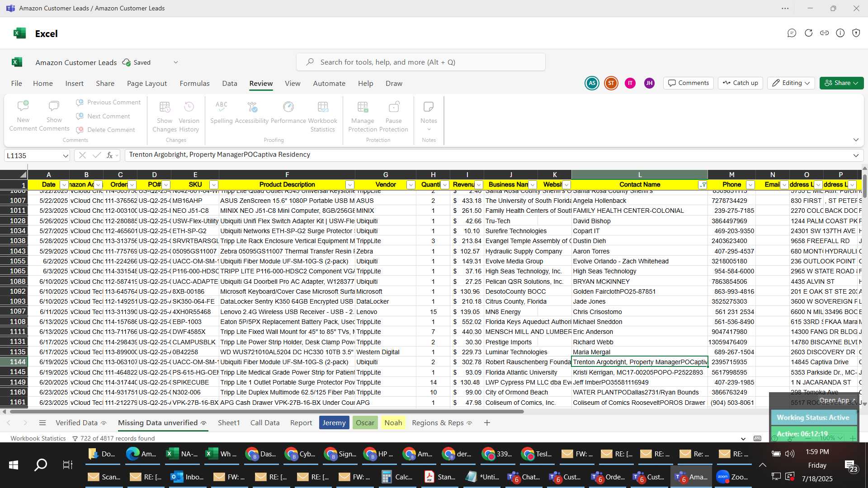Run the Spelling check
The width and height of the screenshot is (868, 488).
(x=221, y=112)
